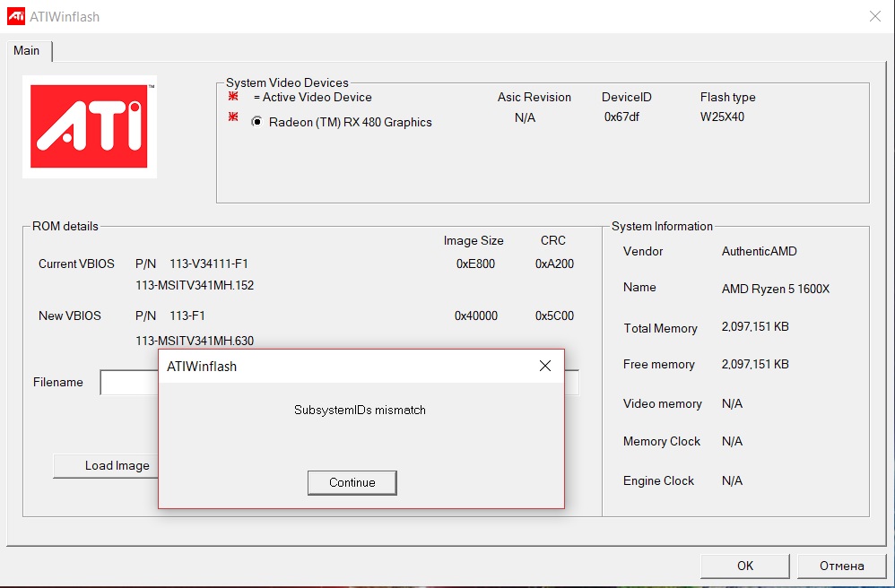Click the Load Image button

tap(106, 465)
